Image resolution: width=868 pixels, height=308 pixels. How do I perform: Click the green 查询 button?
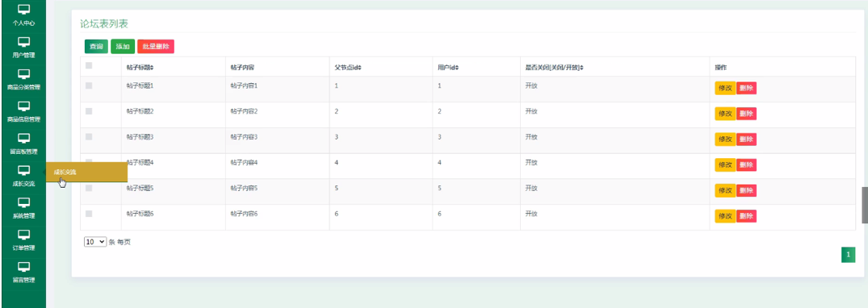pos(96,47)
